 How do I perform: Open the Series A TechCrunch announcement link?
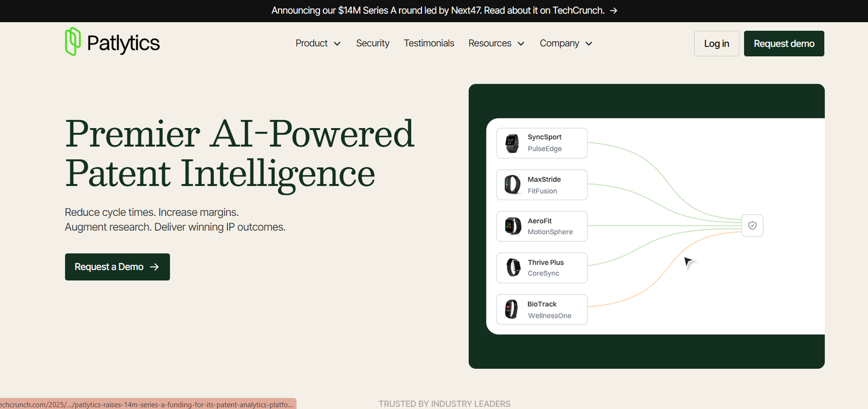click(x=437, y=11)
